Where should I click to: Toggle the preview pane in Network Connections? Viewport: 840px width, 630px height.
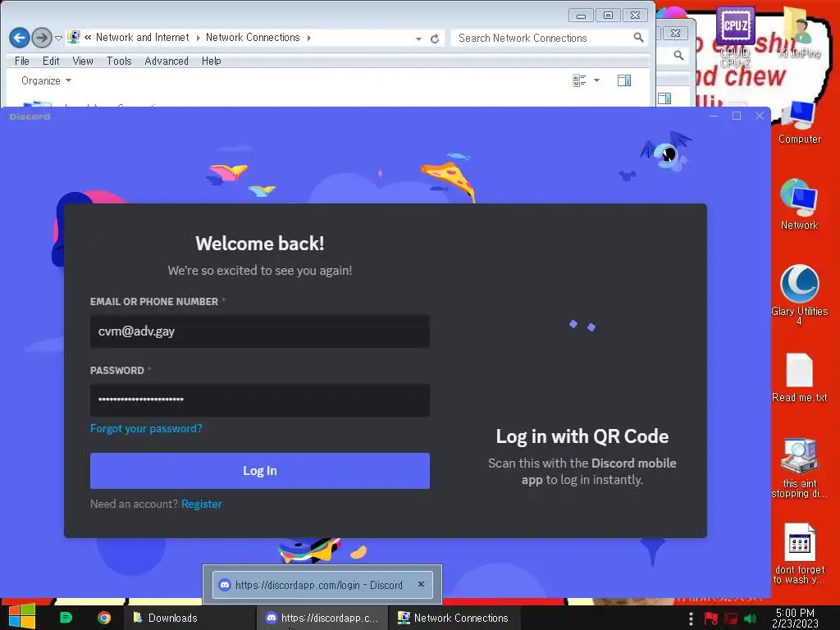[624, 81]
